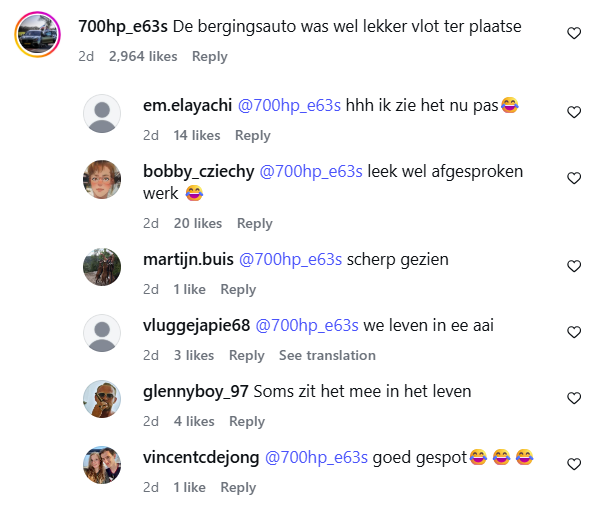See translation of vluggejapie68's comment

tap(327, 355)
